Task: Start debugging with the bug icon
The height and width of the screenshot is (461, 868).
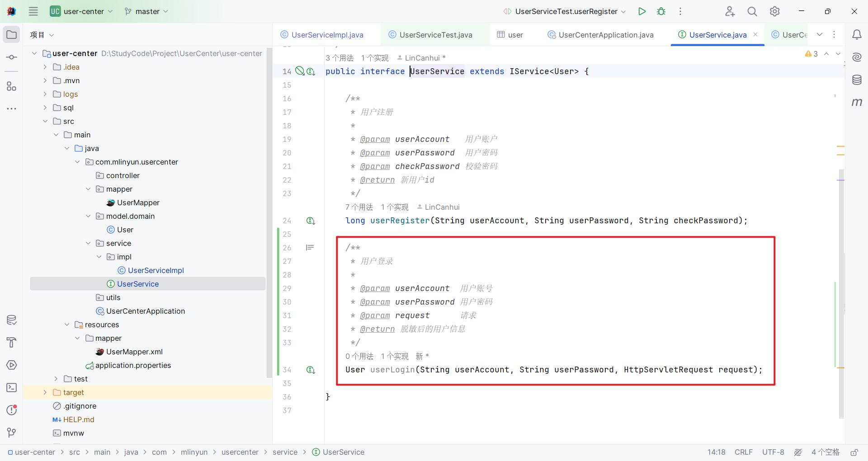Action: pos(661,11)
